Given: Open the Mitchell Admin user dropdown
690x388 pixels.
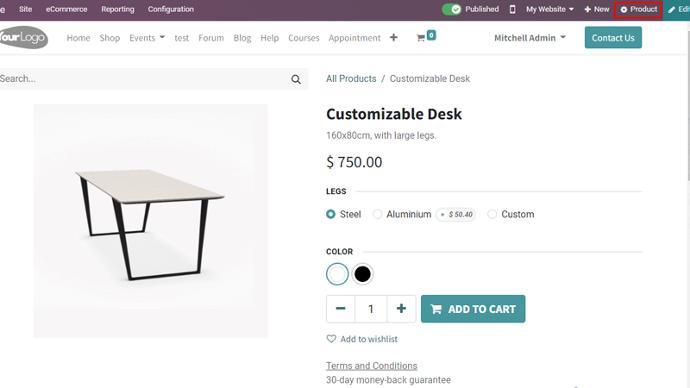Looking at the screenshot, I should [530, 38].
